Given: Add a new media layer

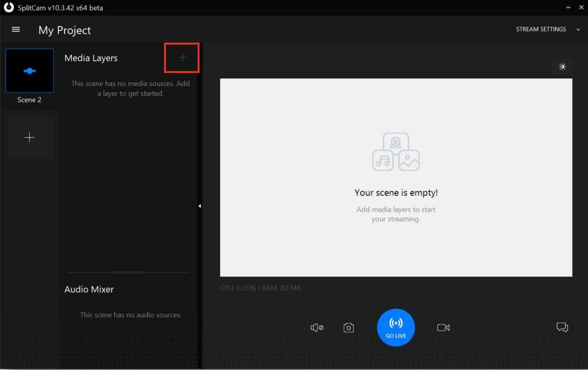Looking at the screenshot, I should point(182,58).
